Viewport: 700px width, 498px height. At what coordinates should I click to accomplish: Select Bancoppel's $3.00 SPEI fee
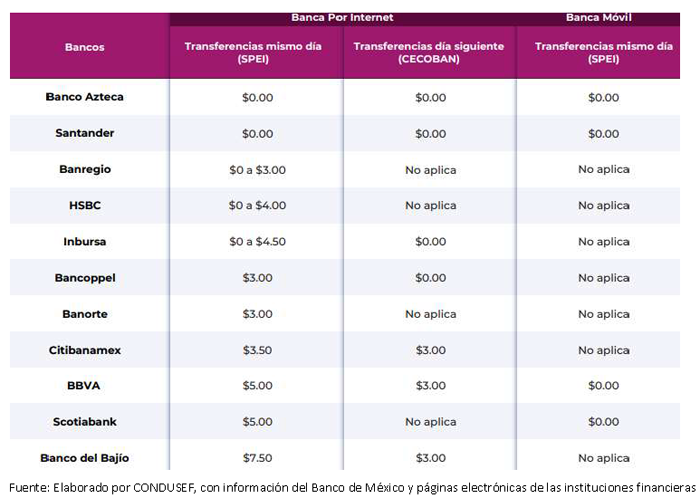(x=257, y=278)
